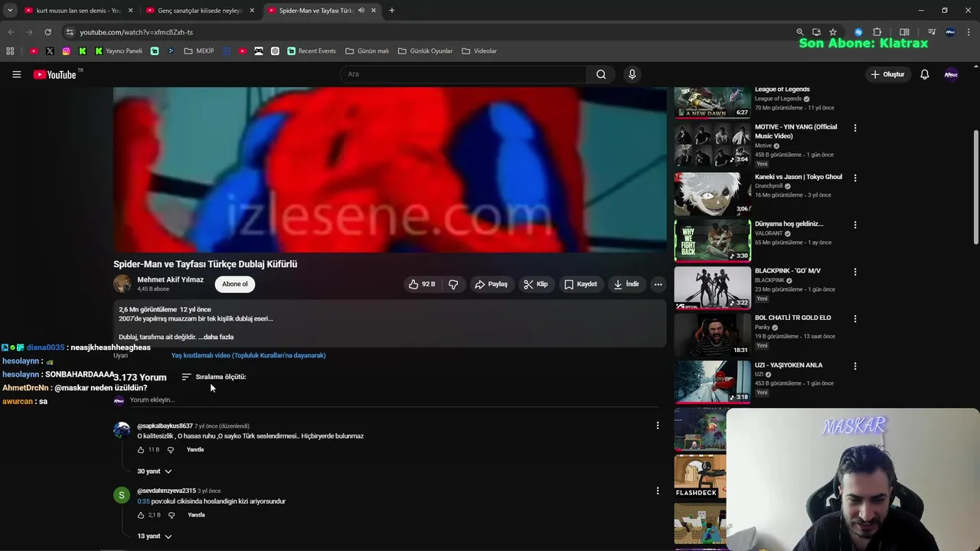Download video with İndir button
980x551 pixels.
[x=626, y=284]
